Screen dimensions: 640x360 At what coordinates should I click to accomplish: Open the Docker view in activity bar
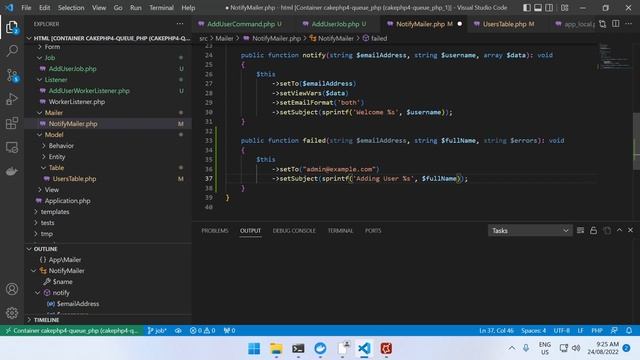click(x=12, y=171)
